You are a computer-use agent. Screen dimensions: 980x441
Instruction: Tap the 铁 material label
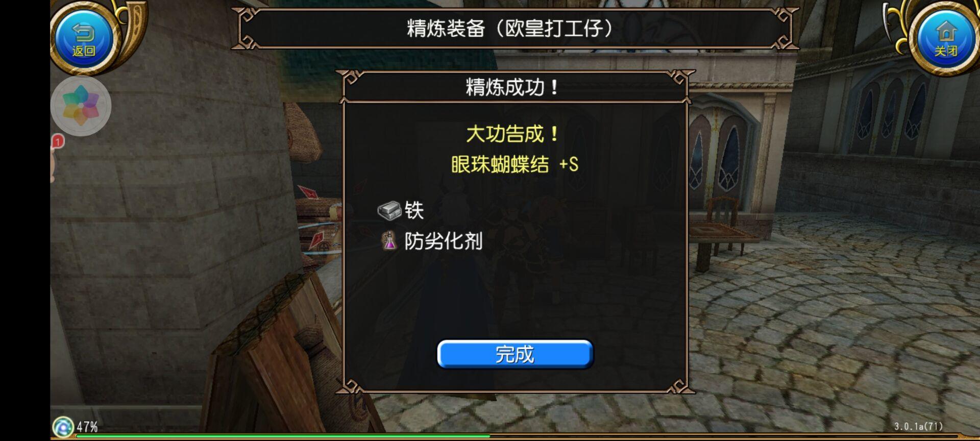414,210
